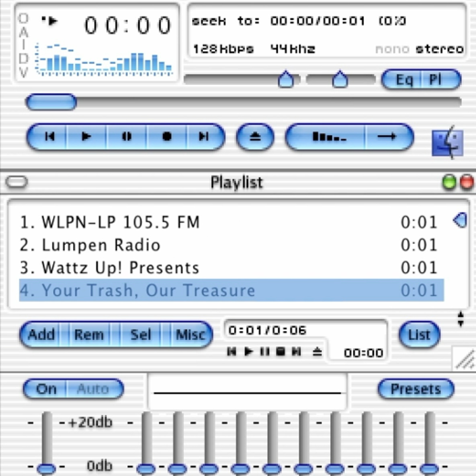Select Your Trash, Our Treasure entry
Viewport: 476px width, 476px height.
click(x=231, y=290)
